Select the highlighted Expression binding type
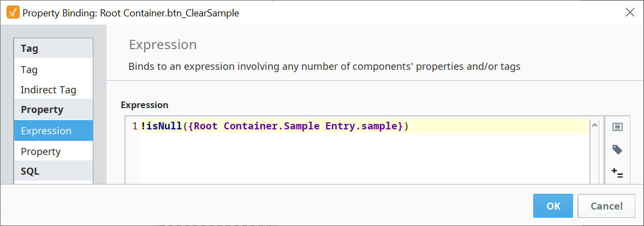644x226 pixels. [x=46, y=130]
